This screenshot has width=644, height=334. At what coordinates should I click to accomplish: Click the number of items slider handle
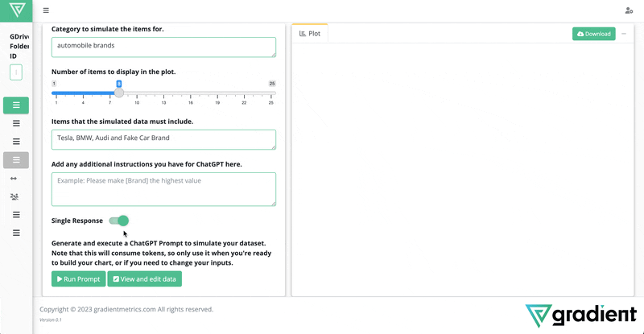(119, 93)
